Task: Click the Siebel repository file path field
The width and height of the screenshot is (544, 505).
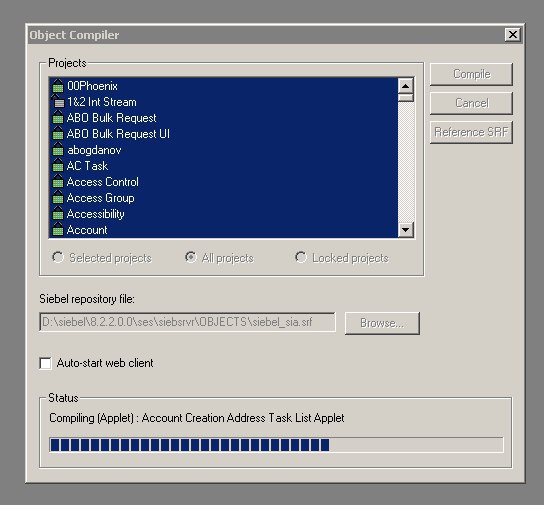Action: tap(187, 322)
